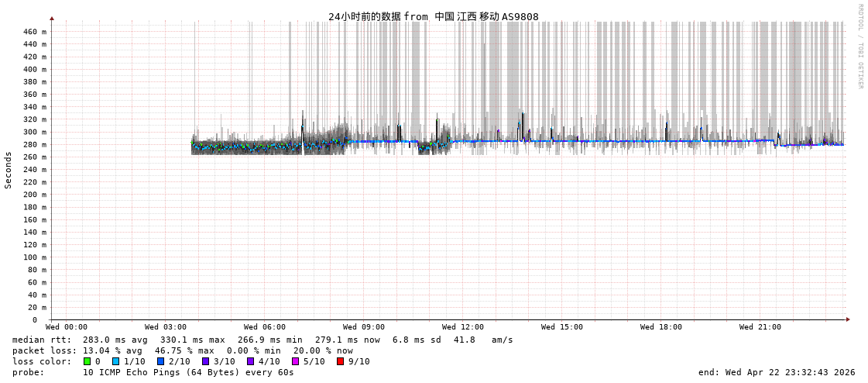
Task: Click the Seconds y-axis label
Action: [x=9, y=170]
